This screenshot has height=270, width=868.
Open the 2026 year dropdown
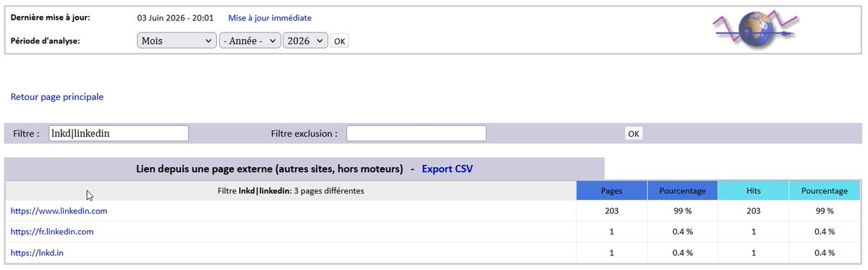click(305, 41)
